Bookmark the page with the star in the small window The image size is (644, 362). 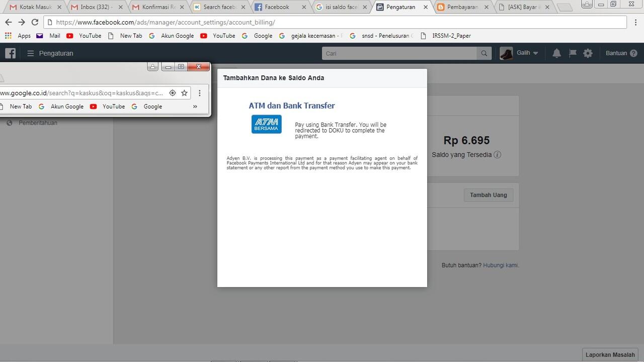coord(184,93)
